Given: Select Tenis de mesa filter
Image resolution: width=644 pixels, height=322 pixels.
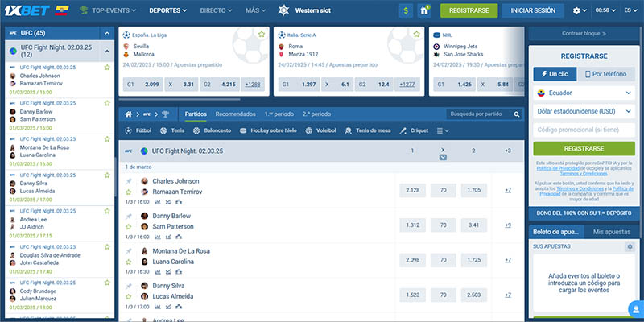Looking at the screenshot, I should coord(368,130).
